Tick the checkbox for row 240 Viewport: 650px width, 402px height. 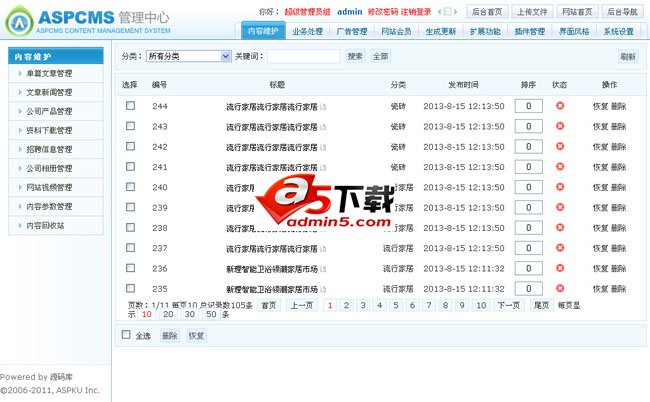click(x=130, y=186)
